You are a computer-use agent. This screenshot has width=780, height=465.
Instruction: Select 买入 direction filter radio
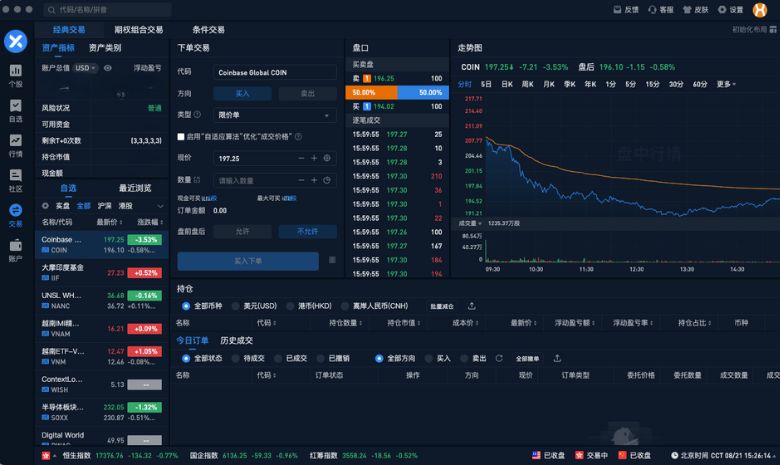coord(428,358)
